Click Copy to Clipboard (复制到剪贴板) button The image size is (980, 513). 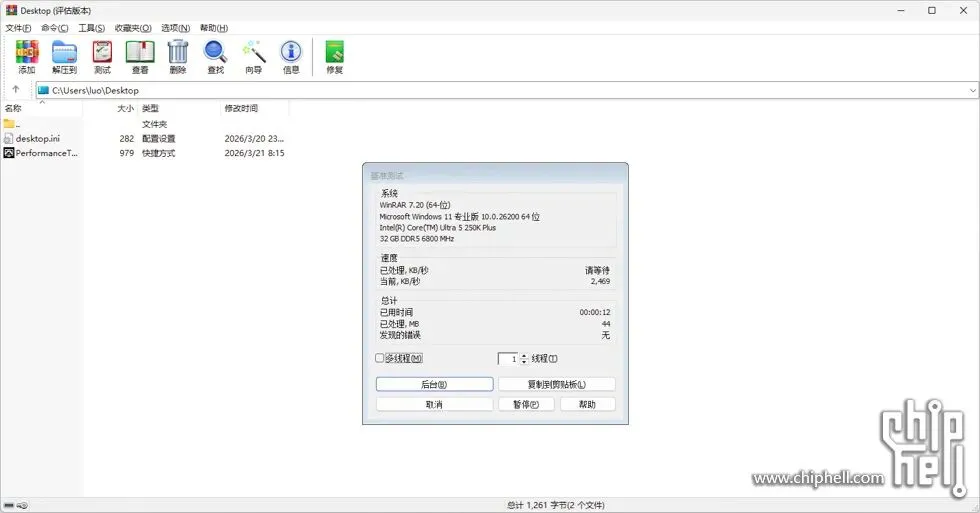pos(556,384)
